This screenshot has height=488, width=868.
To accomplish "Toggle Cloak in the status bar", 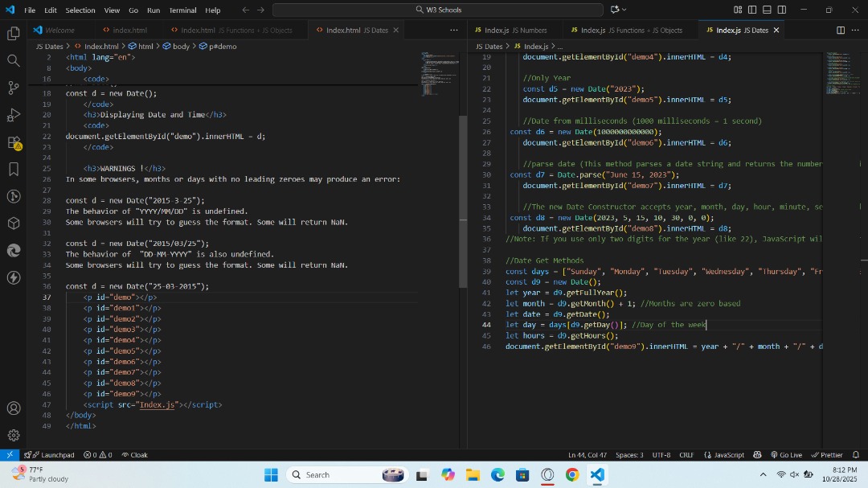I will point(134,455).
